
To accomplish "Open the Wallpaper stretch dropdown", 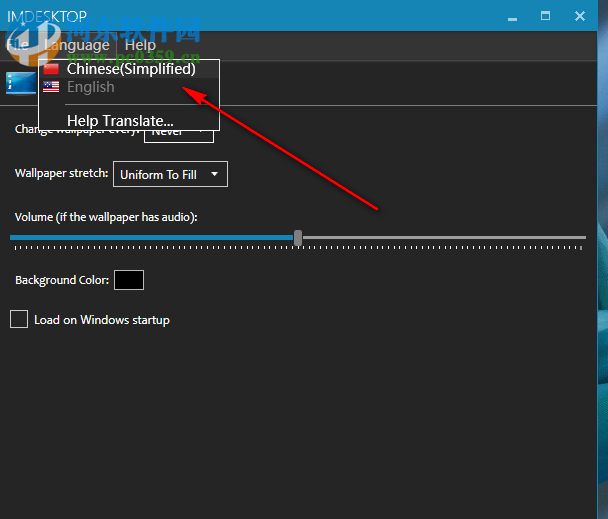I will pyautogui.click(x=170, y=174).
